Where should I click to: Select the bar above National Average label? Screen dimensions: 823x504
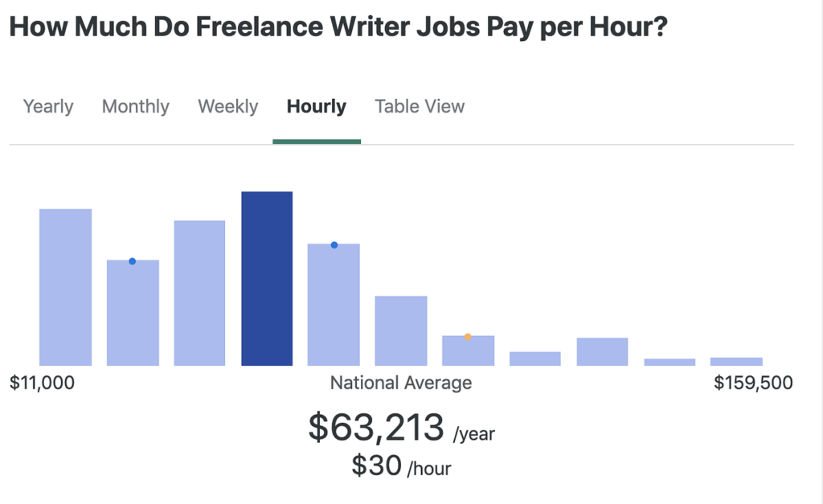click(399, 330)
